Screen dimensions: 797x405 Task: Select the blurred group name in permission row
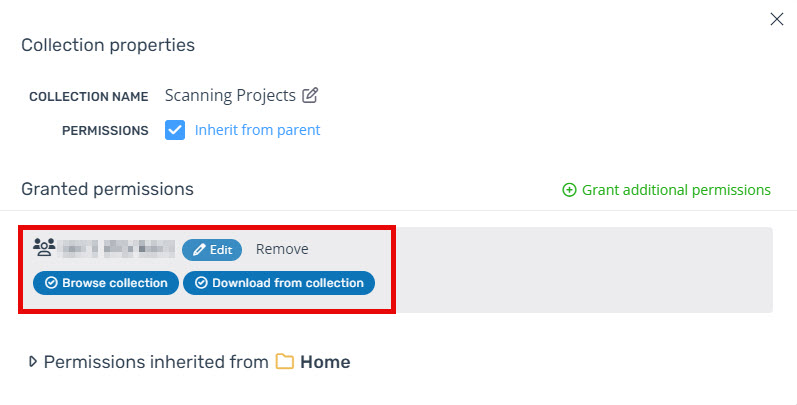(116, 248)
